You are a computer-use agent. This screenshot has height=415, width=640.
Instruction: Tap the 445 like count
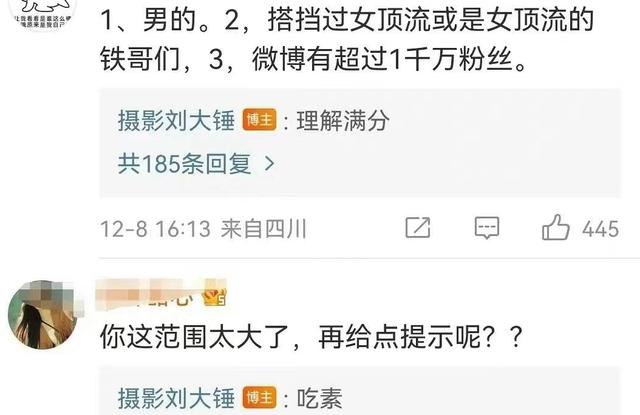[600, 229]
